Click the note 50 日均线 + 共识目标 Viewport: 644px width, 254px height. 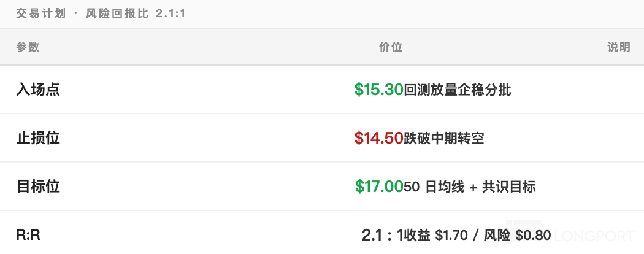pos(469,187)
